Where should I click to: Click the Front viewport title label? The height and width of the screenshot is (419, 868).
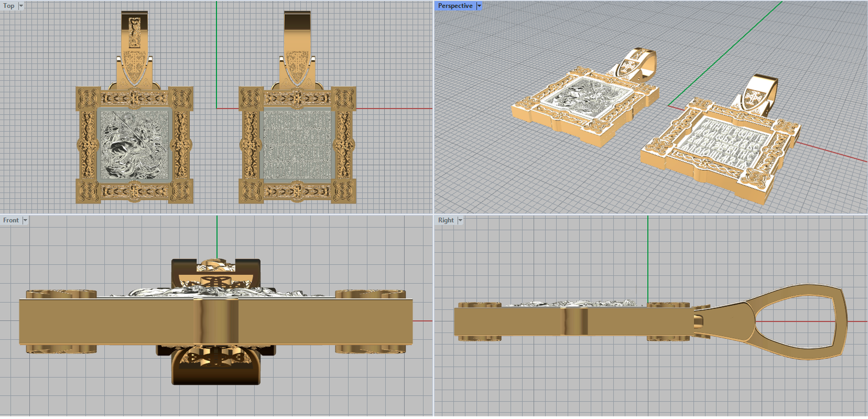click(x=11, y=220)
